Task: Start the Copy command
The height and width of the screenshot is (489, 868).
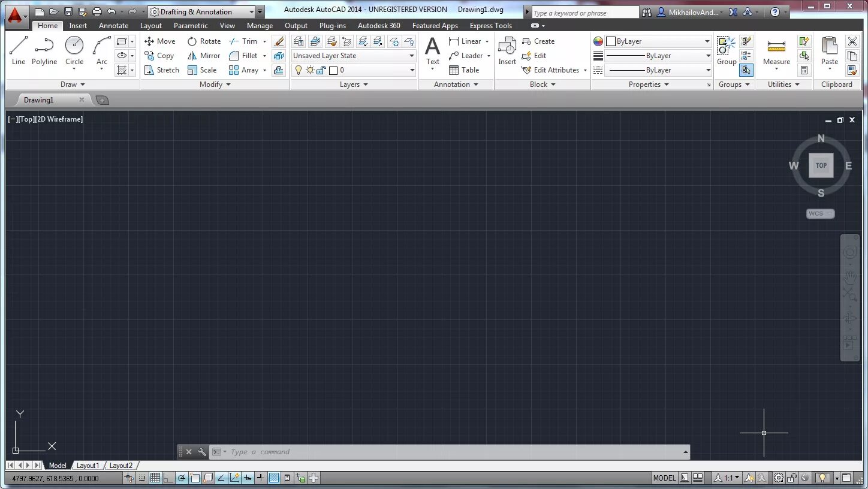Action: (x=159, y=56)
